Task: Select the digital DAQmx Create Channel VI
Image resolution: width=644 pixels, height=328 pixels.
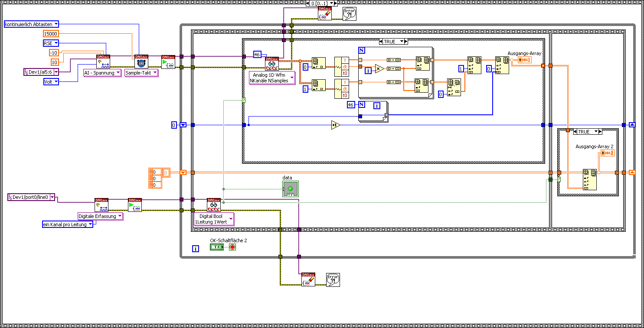Action: click(x=102, y=205)
